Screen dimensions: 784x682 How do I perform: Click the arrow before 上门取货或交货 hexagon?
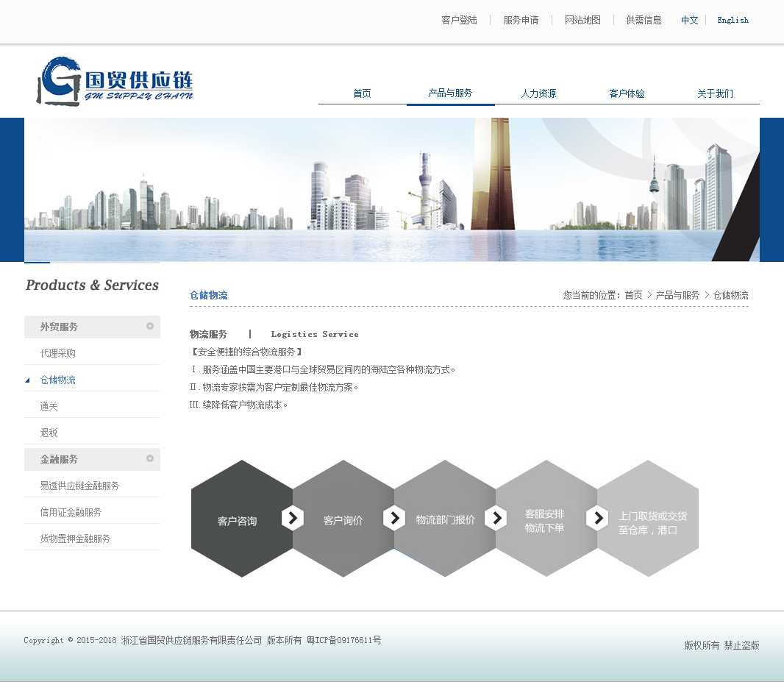(x=597, y=519)
